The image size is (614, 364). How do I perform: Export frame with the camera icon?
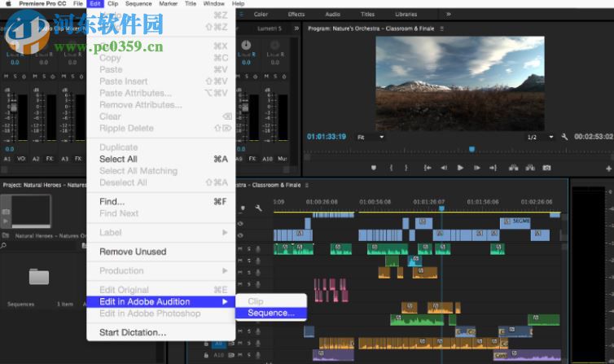tap(546, 168)
